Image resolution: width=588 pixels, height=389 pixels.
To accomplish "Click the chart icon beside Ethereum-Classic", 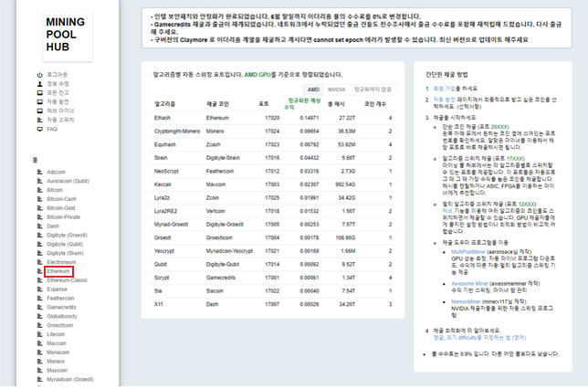I will coord(40,279).
